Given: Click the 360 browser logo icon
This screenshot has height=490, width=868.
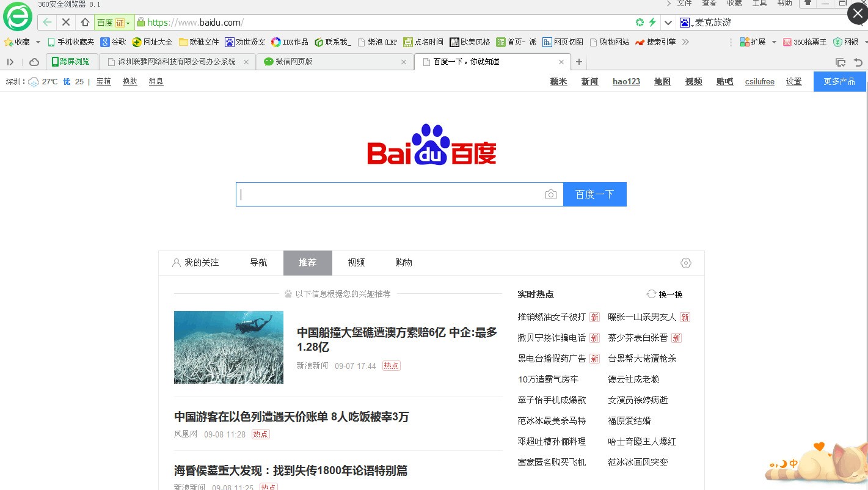Looking at the screenshot, I should tap(18, 16).
